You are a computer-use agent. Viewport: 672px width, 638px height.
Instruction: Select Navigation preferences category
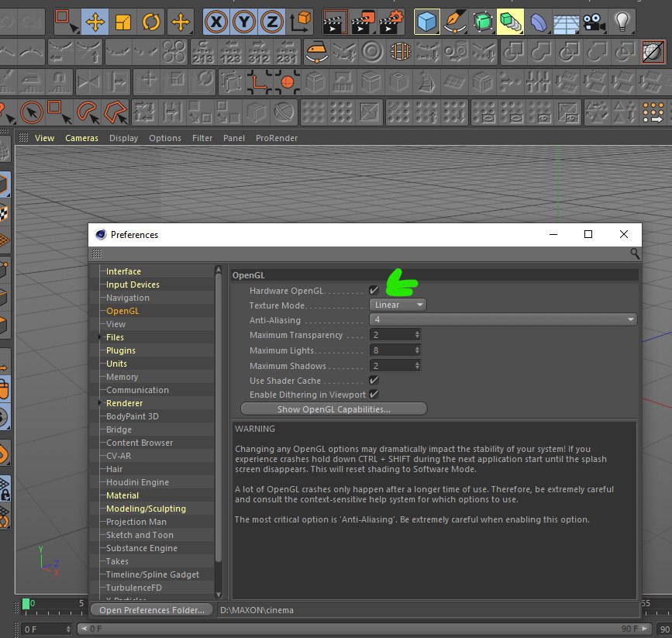128,298
